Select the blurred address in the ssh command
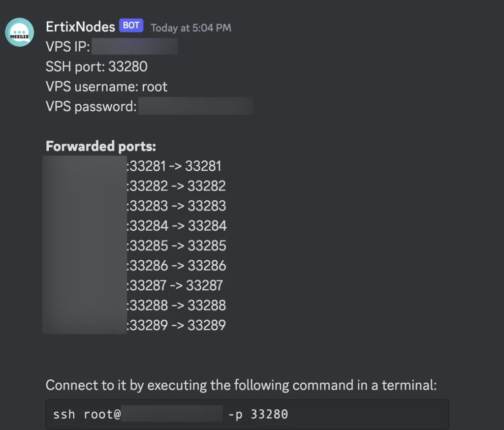 [172, 413]
